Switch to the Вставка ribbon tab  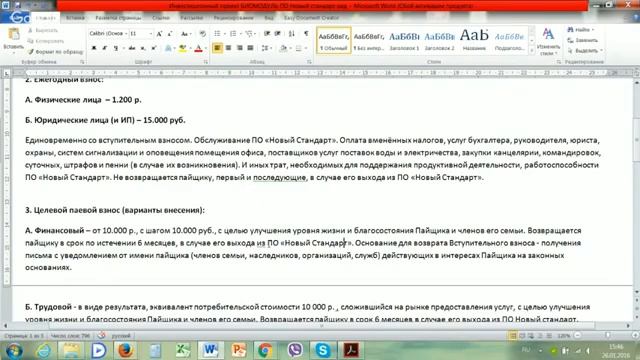coord(75,18)
